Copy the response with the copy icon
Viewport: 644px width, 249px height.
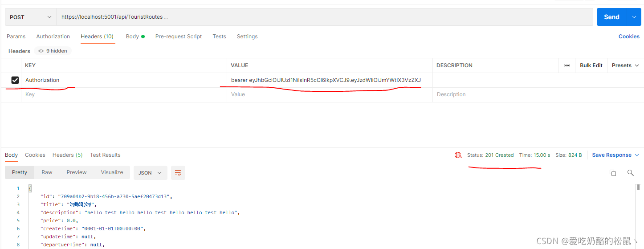613,173
